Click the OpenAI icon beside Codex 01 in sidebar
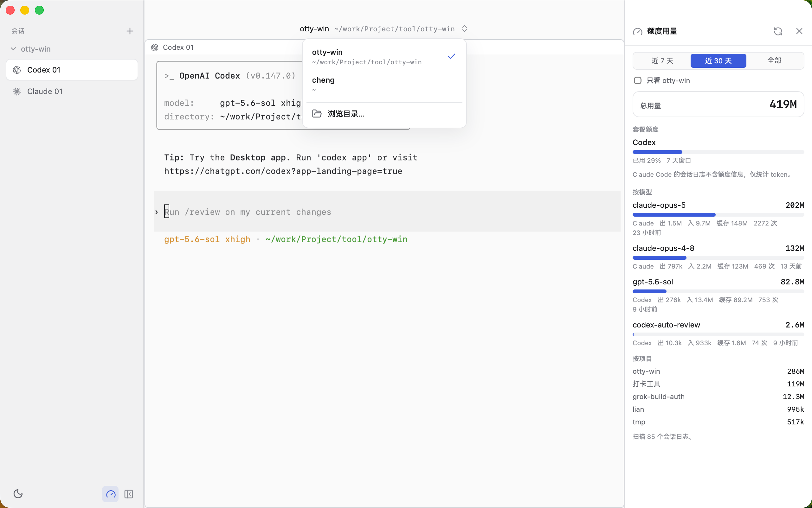 [17, 70]
